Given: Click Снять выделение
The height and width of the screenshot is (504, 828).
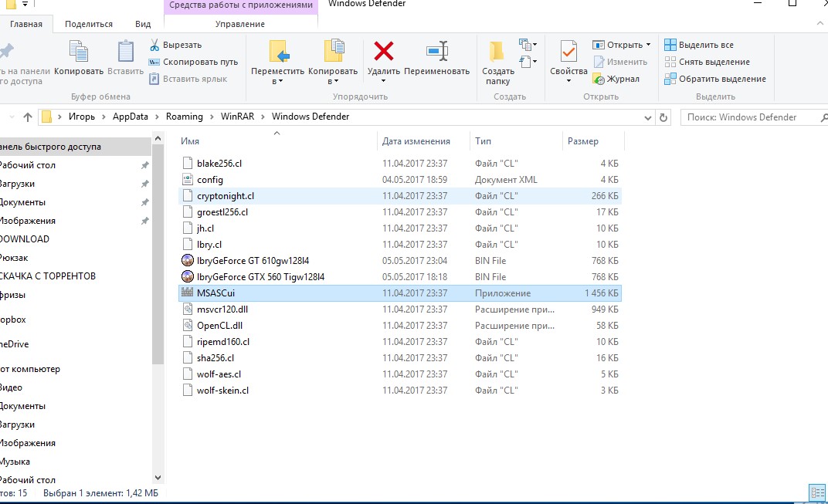Looking at the screenshot, I should [707, 62].
